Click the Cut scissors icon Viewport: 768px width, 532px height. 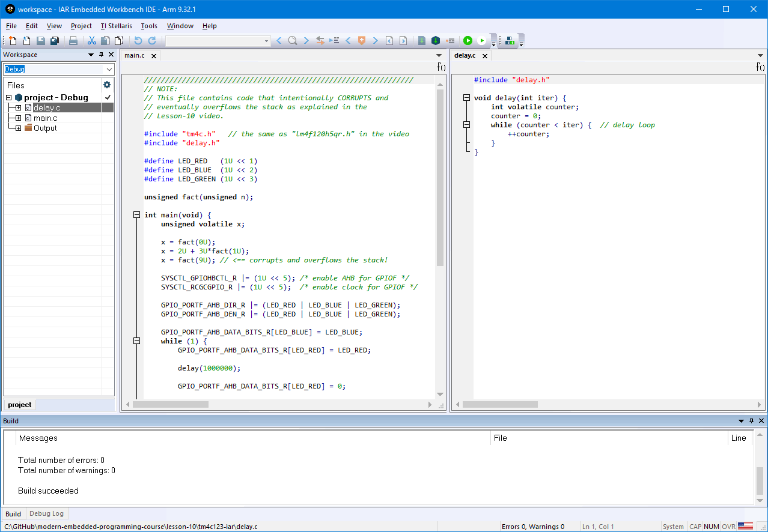click(x=92, y=41)
